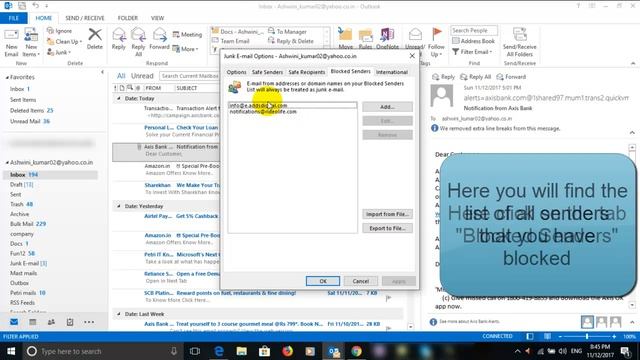Open Chrome from the taskbar
This screenshot has height=360, width=640.
[356, 351]
